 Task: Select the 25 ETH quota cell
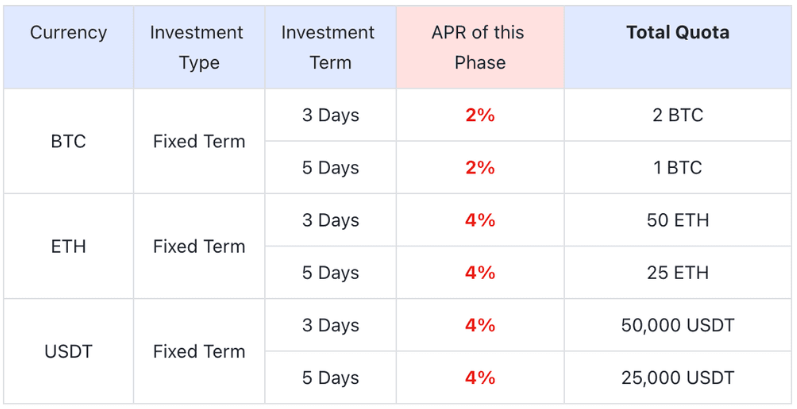(x=677, y=273)
